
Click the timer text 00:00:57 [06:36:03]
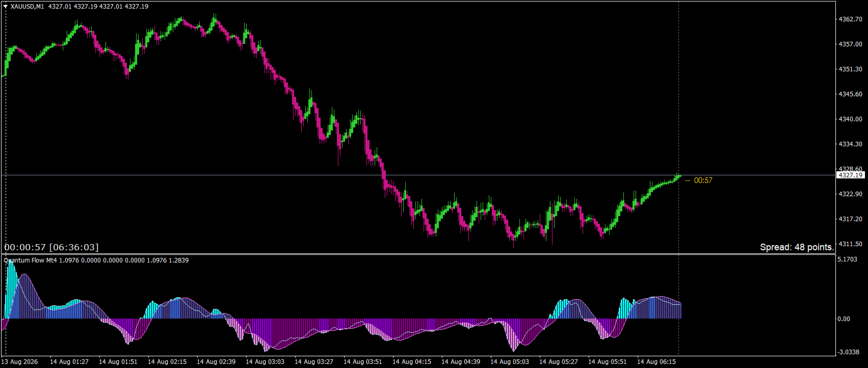coord(51,247)
